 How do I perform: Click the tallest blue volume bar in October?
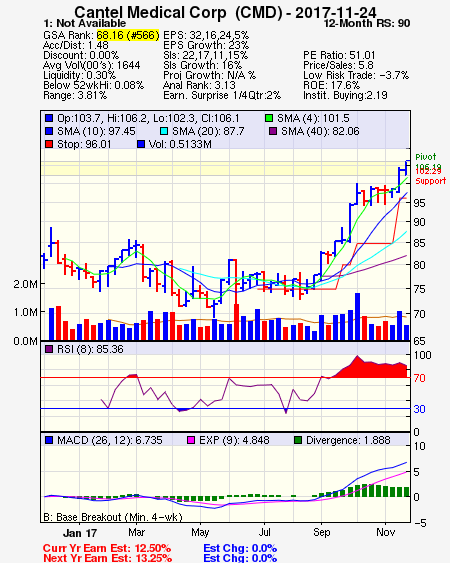pos(357,317)
